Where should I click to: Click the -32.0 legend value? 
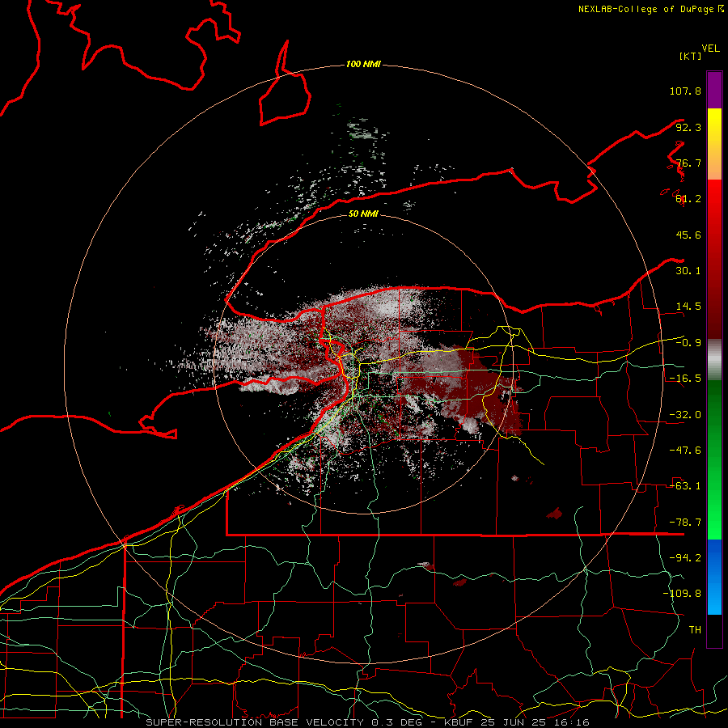tap(685, 415)
